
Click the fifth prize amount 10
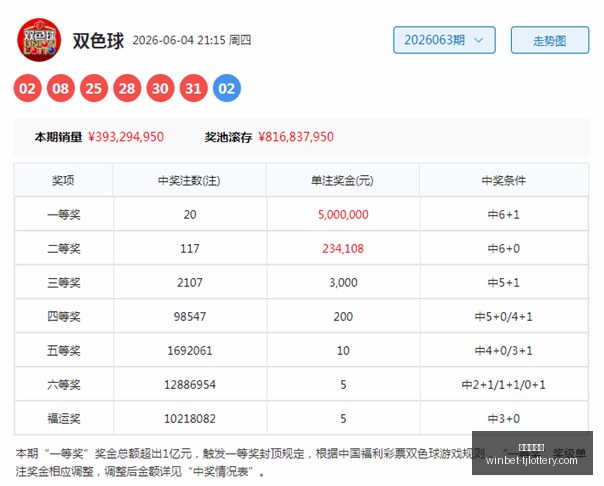343,351
